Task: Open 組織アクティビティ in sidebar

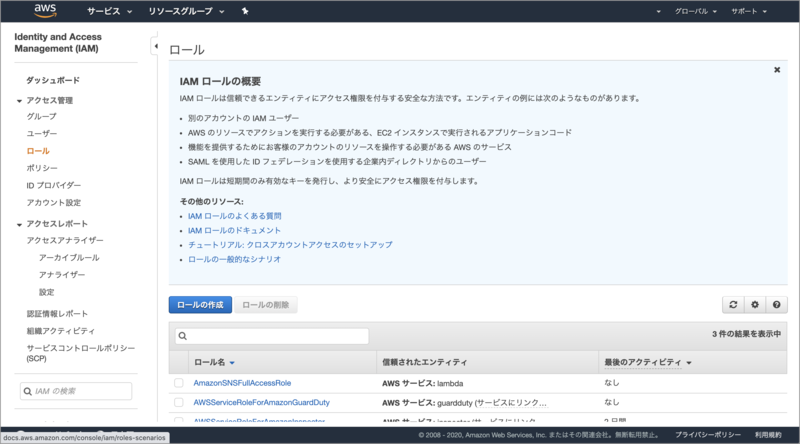Action: [61, 331]
